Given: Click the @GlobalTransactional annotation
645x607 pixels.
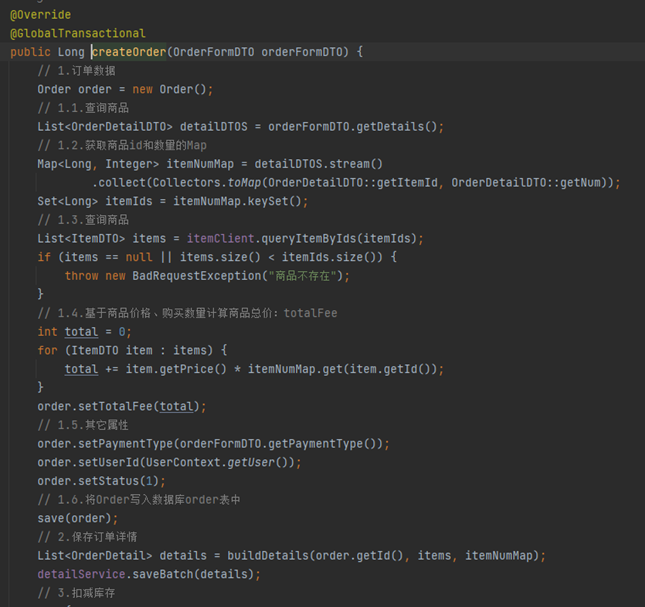Looking at the screenshot, I should tap(77, 33).
